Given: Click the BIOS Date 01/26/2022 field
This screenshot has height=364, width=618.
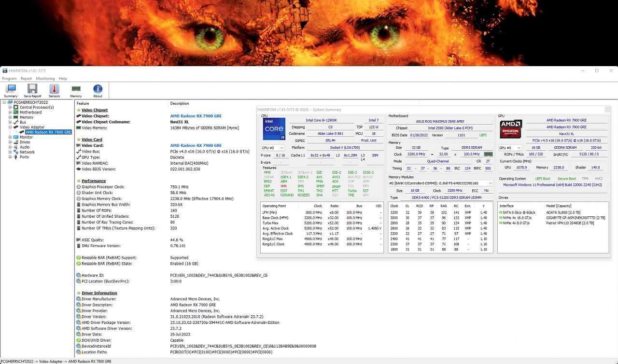Looking at the screenshot, I should [x=419, y=135].
